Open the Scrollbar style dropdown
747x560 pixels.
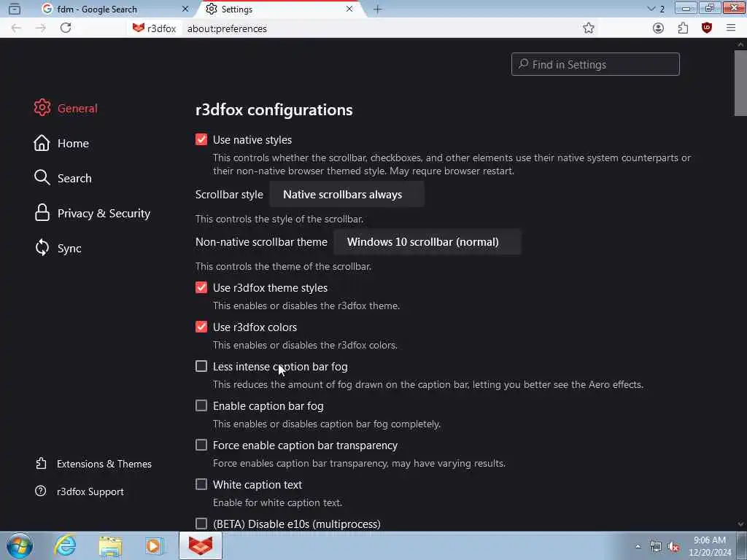coord(347,194)
